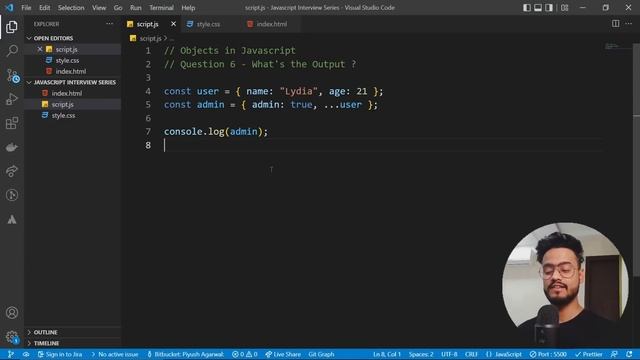Open Git Graph from status bar
The height and width of the screenshot is (360, 640).
click(x=321, y=354)
